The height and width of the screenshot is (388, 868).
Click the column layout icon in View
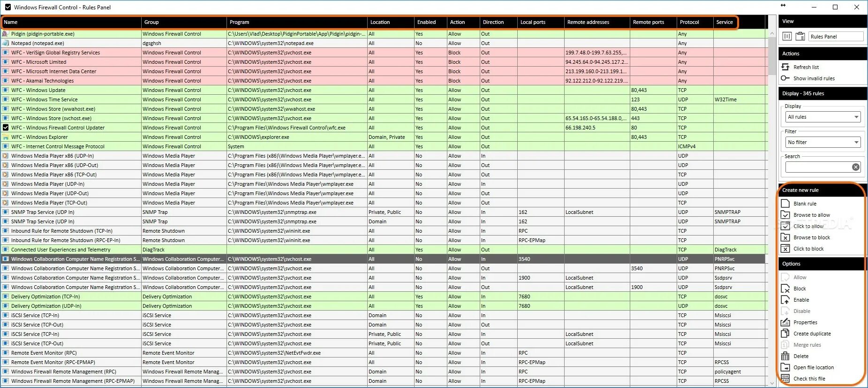pos(787,36)
